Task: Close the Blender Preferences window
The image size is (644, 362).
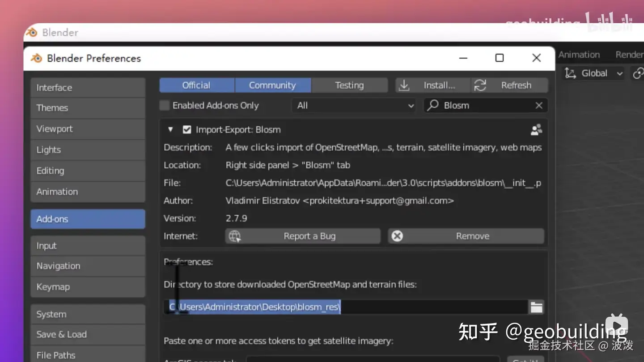Action: (x=537, y=58)
